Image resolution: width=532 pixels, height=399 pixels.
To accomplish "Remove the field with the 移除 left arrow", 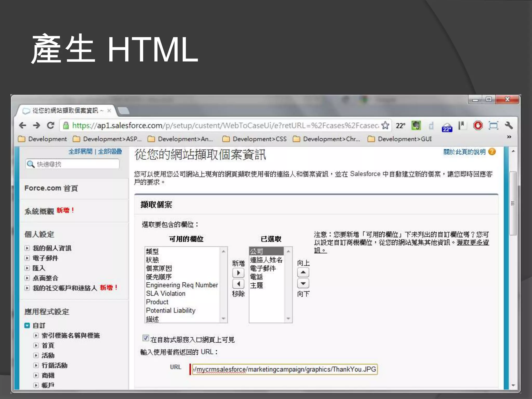I will [238, 284].
